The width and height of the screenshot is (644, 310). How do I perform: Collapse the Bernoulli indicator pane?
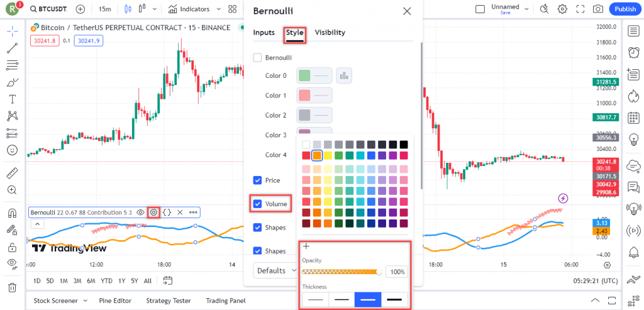[x=37, y=224]
